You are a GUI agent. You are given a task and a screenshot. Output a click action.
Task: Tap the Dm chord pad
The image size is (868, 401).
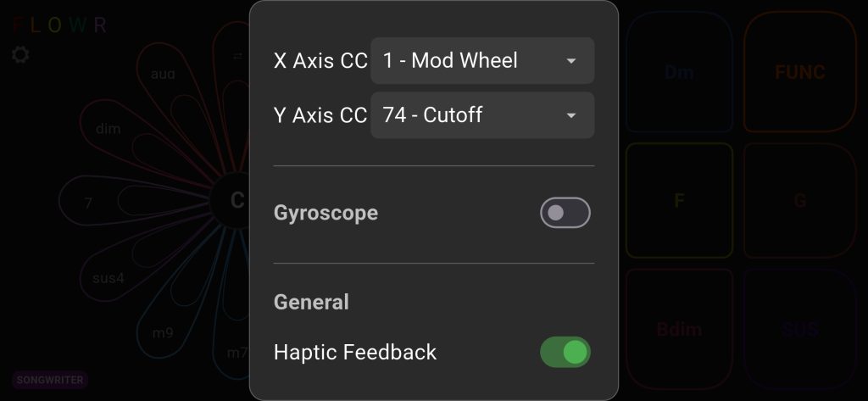coord(679,73)
